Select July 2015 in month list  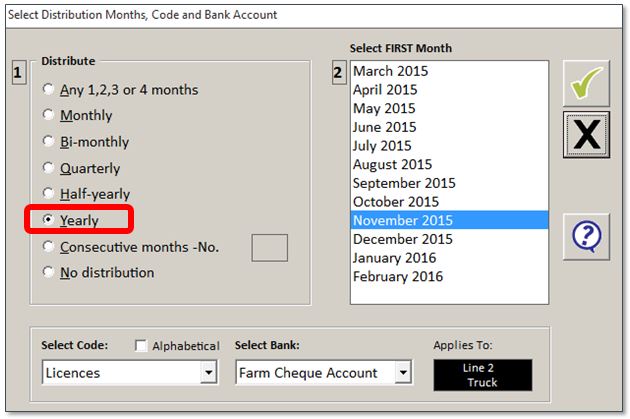449,145
